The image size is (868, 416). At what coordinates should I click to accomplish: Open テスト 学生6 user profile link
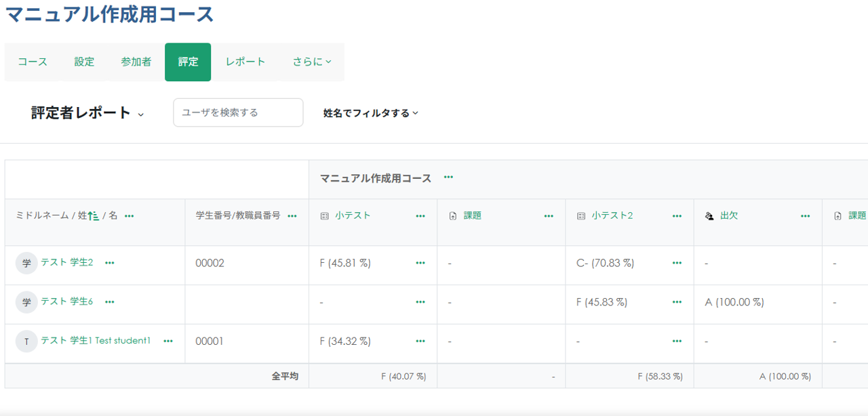(x=66, y=301)
